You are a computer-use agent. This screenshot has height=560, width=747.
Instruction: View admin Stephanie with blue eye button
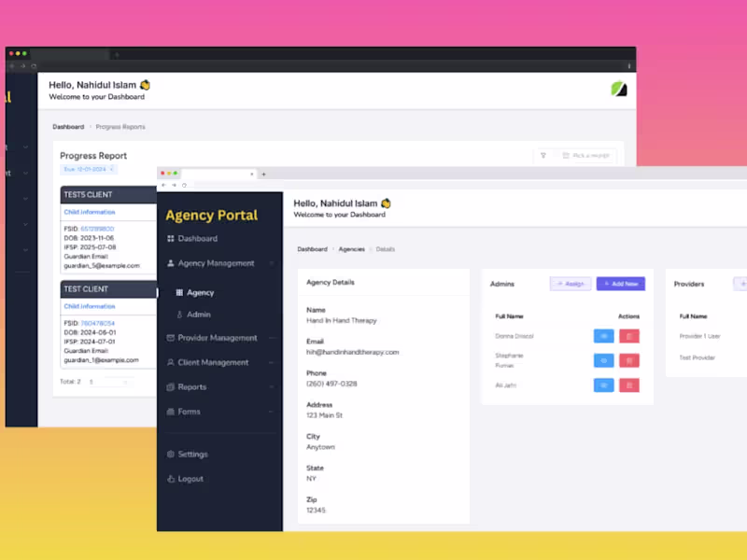pos(603,360)
